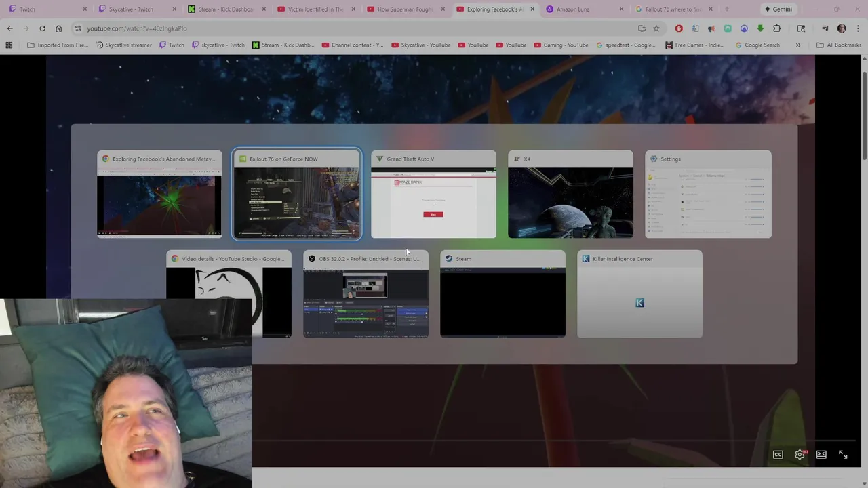The width and height of the screenshot is (868, 488).
Task: Close the Amazon Luna tab
Action: pos(622,9)
